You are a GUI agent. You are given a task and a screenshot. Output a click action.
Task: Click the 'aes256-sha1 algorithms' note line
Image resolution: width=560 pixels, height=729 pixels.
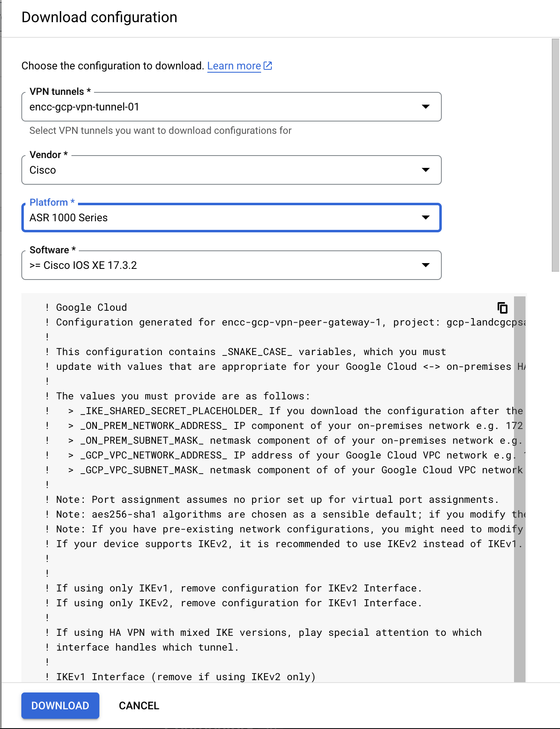285,514
